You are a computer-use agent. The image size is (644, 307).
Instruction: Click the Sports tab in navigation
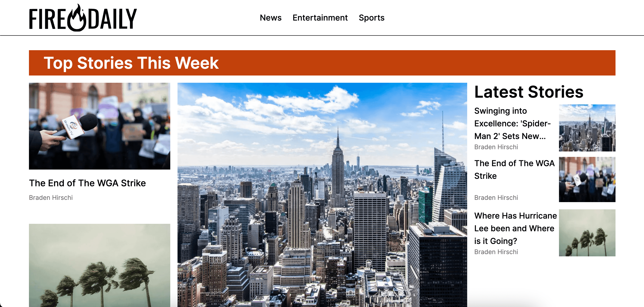371,17
